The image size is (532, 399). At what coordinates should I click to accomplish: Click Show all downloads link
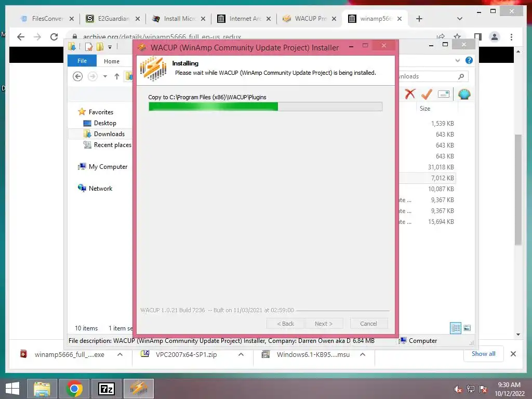484,353
